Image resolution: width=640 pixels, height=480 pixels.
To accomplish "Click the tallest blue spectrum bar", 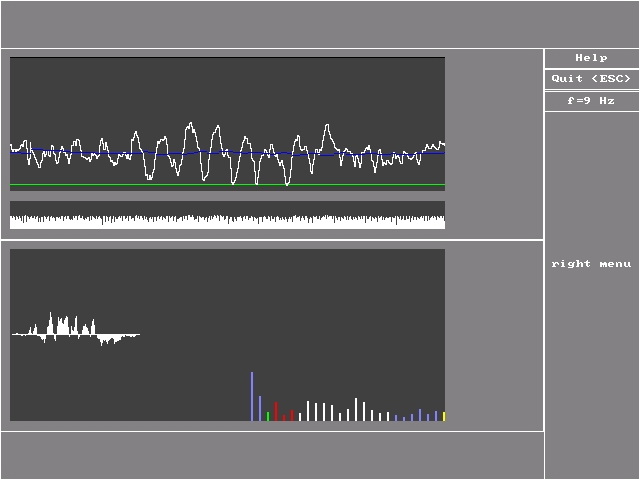I will (x=252, y=396).
